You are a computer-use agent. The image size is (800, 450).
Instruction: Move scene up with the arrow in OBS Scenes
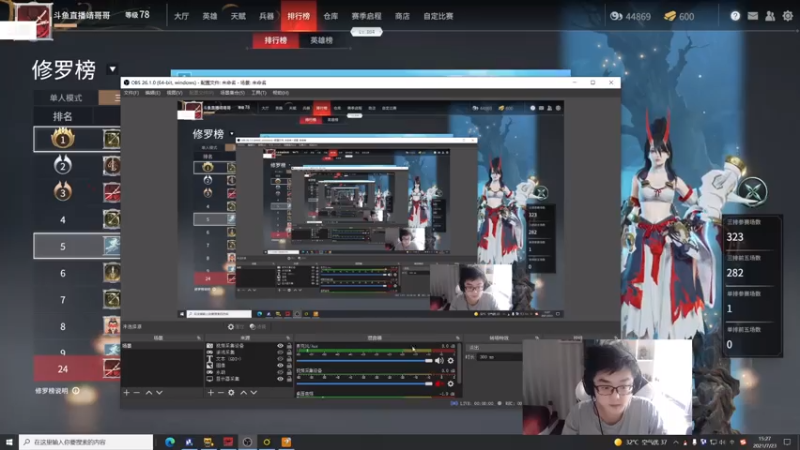[x=148, y=392]
